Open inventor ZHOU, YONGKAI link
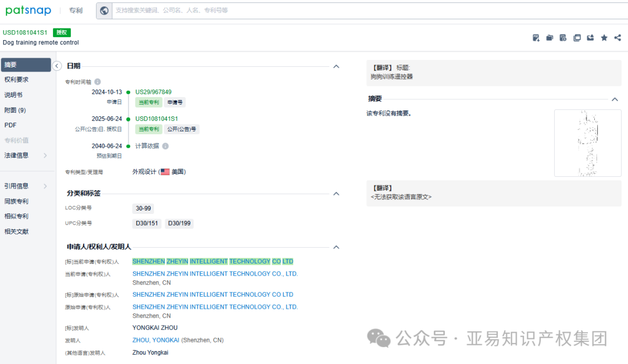This screenshot has width=628, height=364. point(156,340)
